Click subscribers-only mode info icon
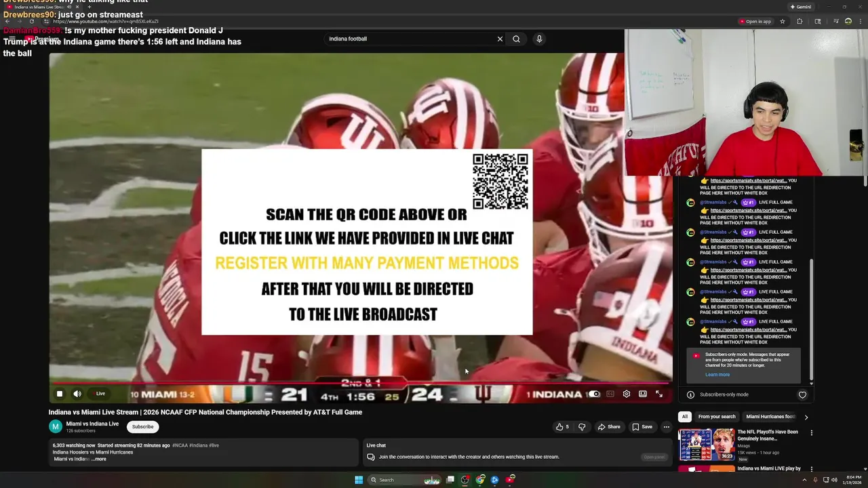 pyautogui.click(x=690, y=394)
